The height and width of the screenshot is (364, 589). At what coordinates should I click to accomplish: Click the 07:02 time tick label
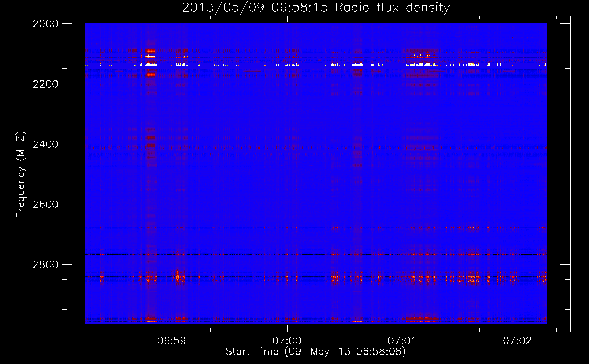[517, 341]
